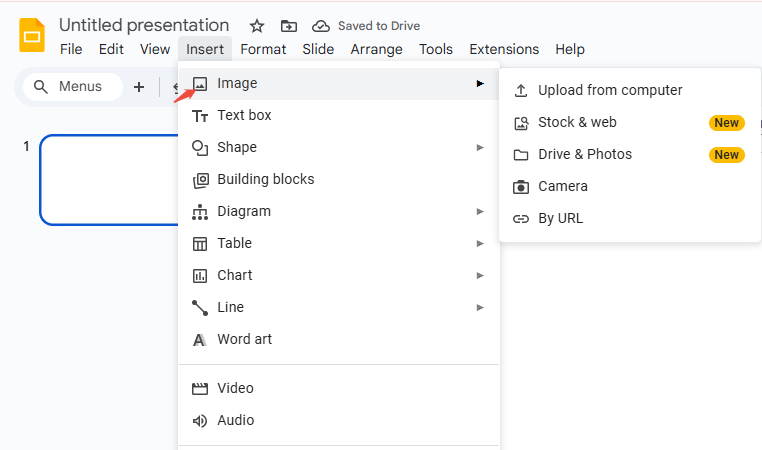Rename the Untitled presentation title
The width and height of the screenshot is (762, 450).
click(144, 25)
